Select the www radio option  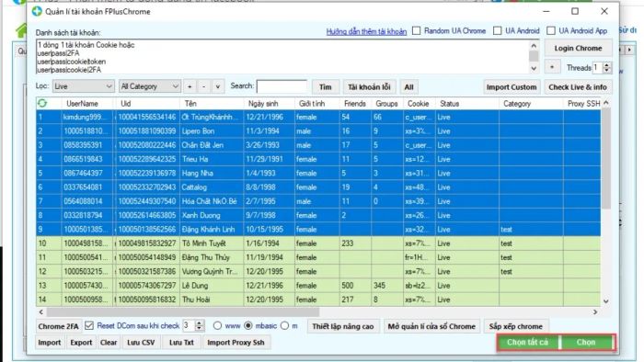(217, 325)
